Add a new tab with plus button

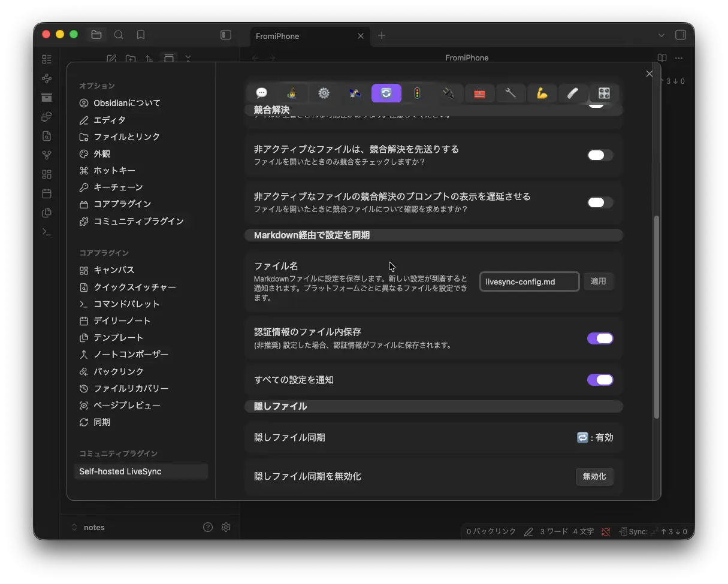382,35
